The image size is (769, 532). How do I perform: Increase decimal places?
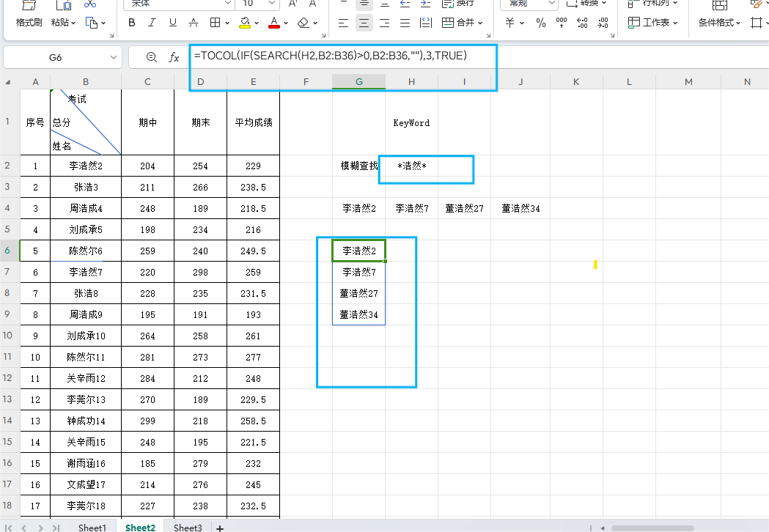pyautogui.click(x=582, y=23)
